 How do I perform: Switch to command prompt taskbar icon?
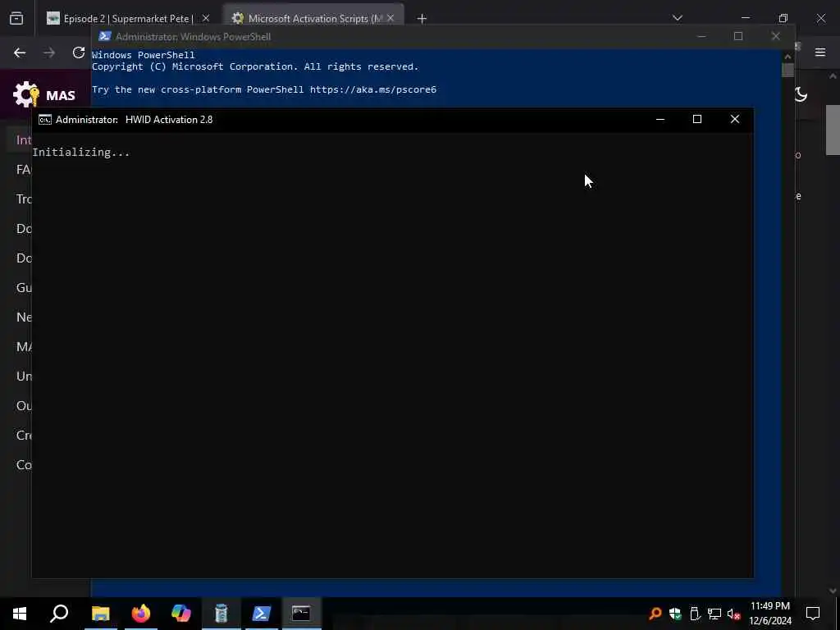[301, 614]
